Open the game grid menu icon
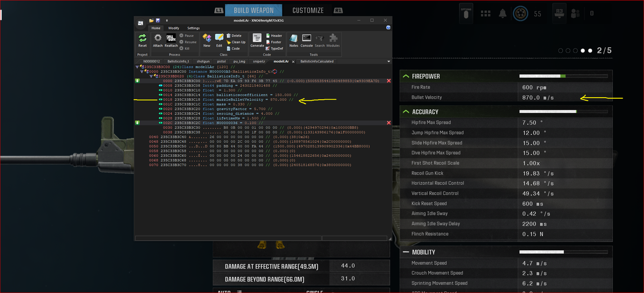The height and width of the screenshot is (293, 644). click(486, 14)
